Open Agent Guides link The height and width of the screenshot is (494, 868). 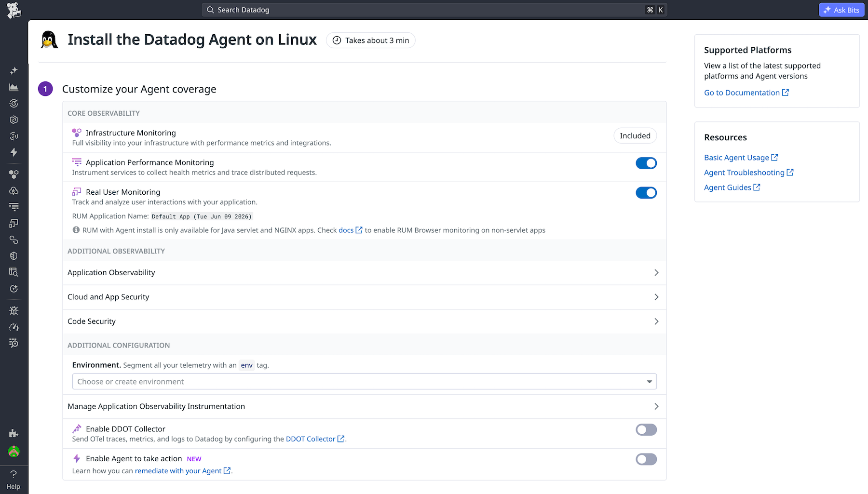coord(732,187)
